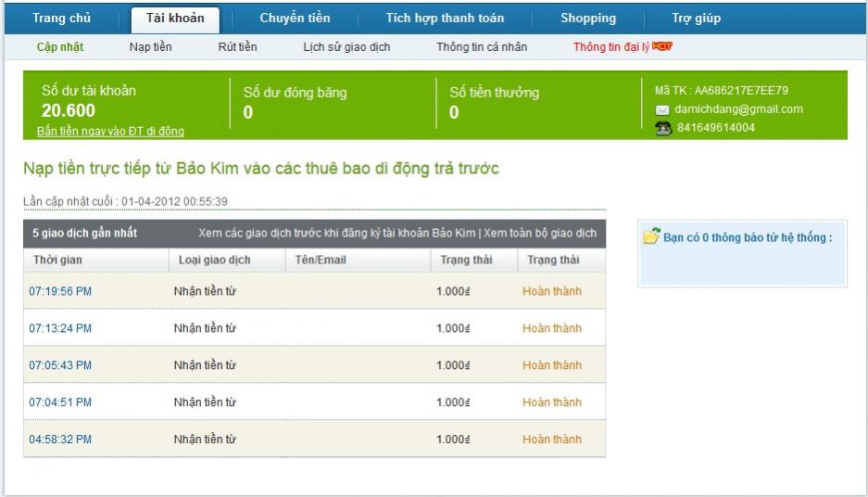Viewport: 868px width, 497px height.
Task: Click the telephone icon beside the phone number
Action: [x=662, y=128]
